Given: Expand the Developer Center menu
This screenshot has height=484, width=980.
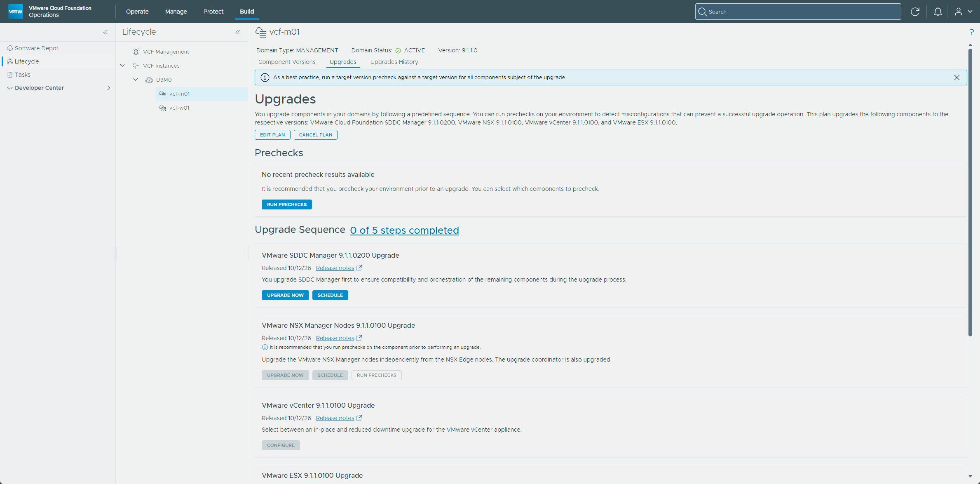Looking at the screenshot, I should click(x=108, y=88).
